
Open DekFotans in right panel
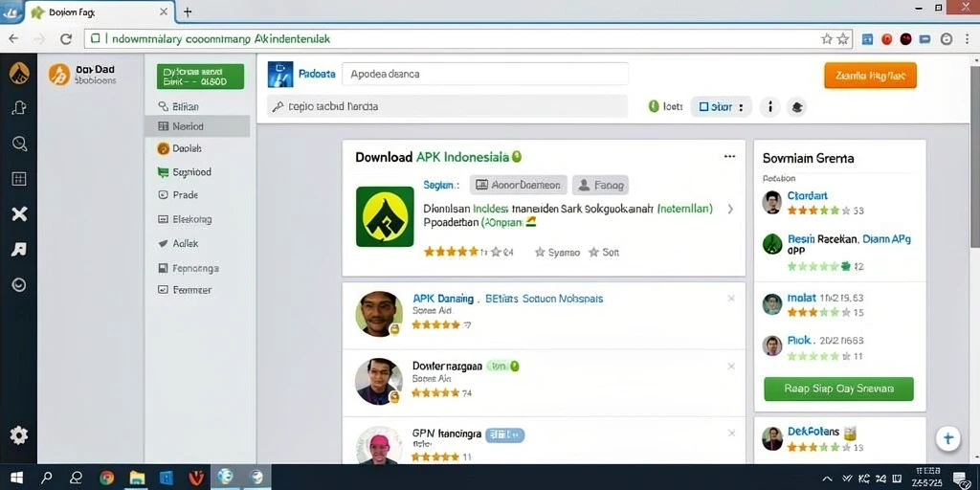pyautogui.click(x=813, y=432)
